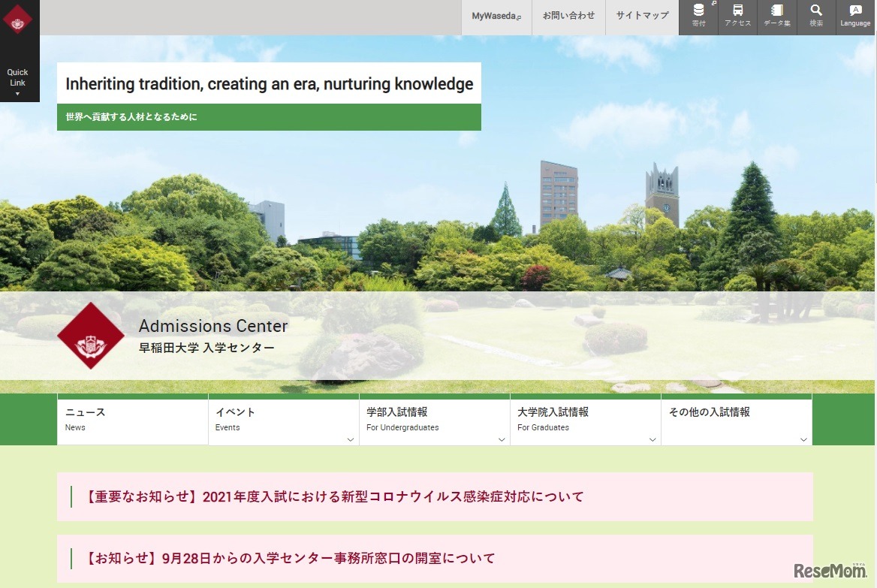This screenshot has height=588, width=877.
Task: Click the donation (寄付) icon
Action: tap(699, 17)
